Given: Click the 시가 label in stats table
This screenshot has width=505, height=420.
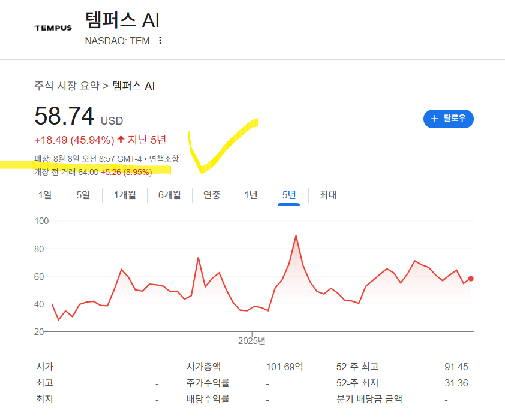Looking at the screenshot, I should pyautogui.click(x=45, y=367).
